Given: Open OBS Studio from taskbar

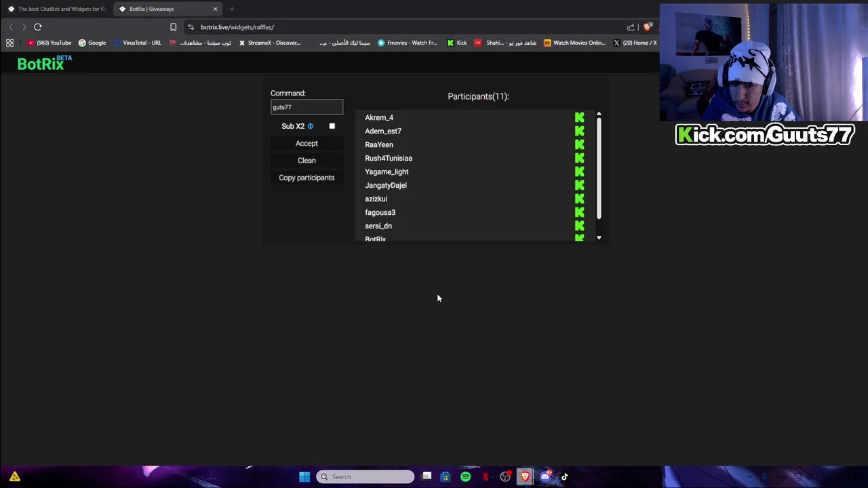Looking at the screenshot, I should [x=505, y=476].
